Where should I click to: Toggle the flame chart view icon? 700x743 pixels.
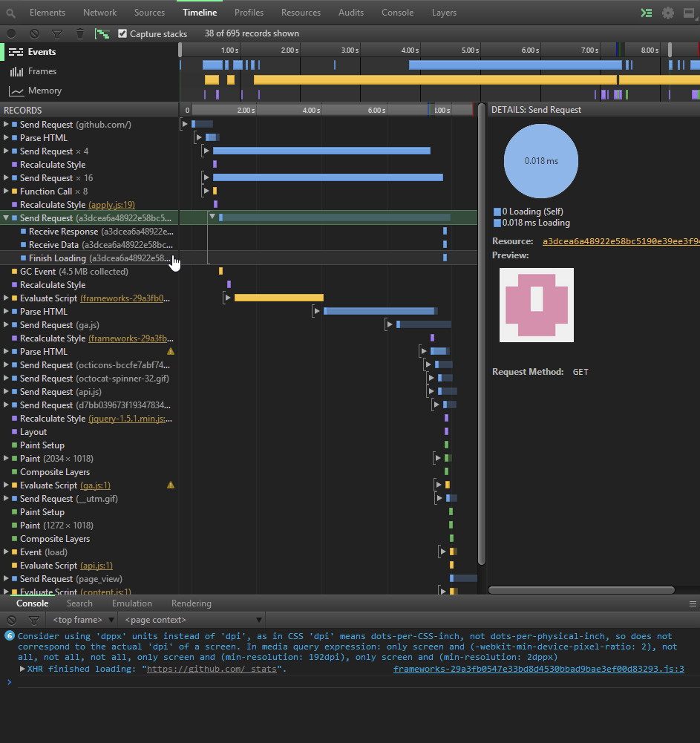102,33
